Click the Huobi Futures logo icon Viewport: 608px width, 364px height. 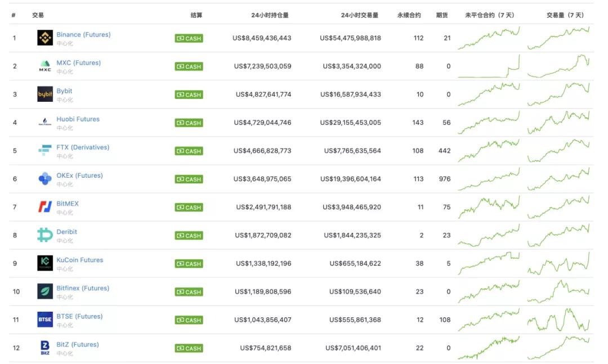coord(45,122)
